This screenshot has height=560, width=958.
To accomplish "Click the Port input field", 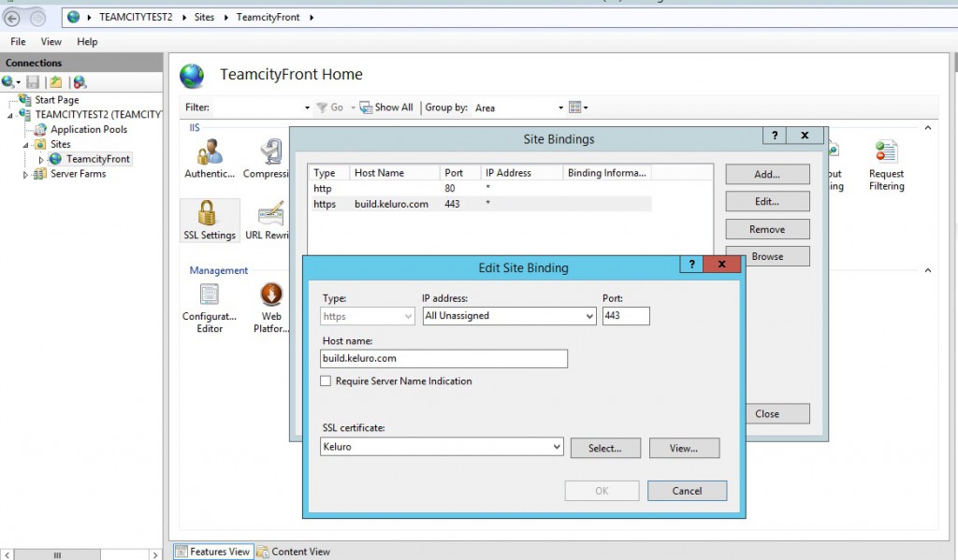I will pos(626,316).
